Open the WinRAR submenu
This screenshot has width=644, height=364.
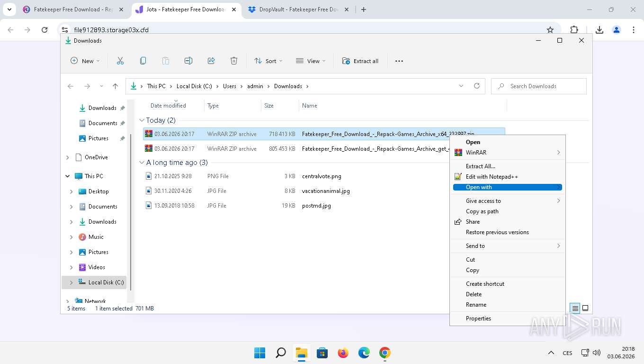tap(507, 153)
